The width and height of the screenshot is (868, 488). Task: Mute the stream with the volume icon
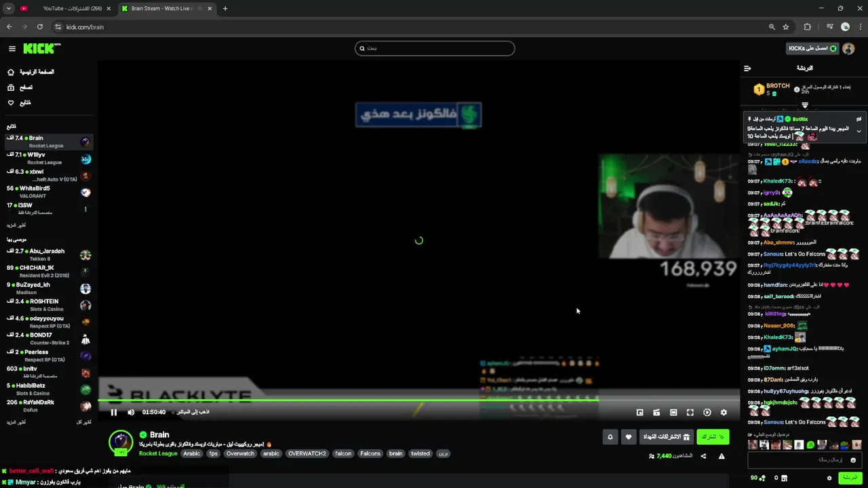tap(131, 412)
